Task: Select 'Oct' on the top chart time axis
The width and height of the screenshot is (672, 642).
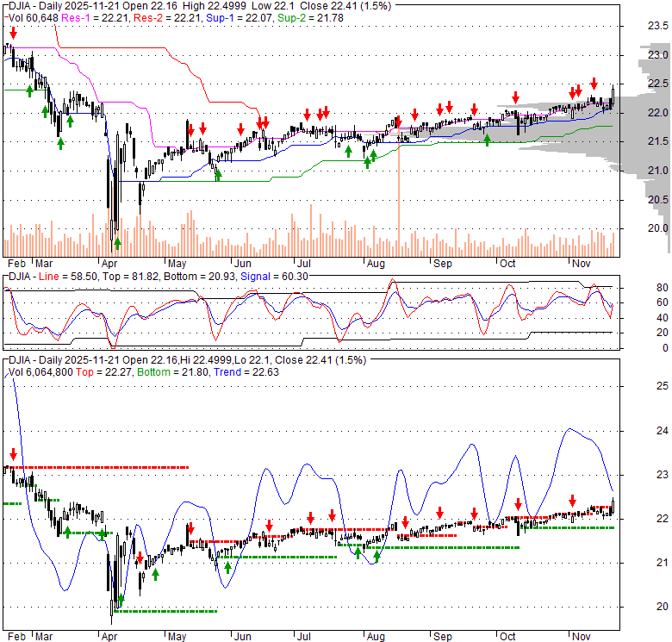Action: pos(507,264)
